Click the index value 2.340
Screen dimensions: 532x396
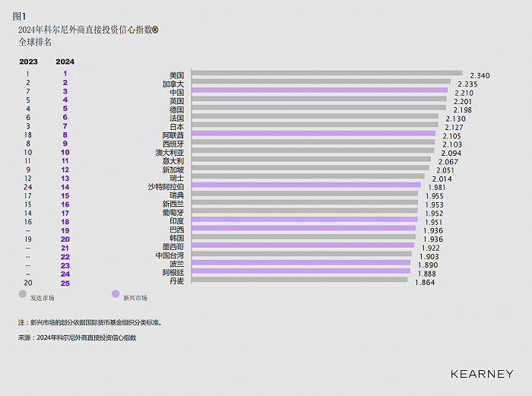(x=480, y=76)
